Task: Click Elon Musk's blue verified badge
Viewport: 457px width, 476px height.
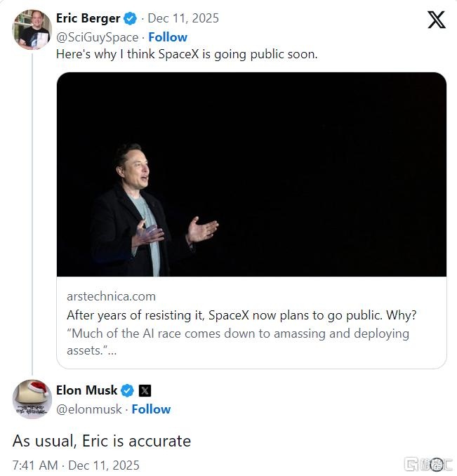Action: (x=127, y=390)
